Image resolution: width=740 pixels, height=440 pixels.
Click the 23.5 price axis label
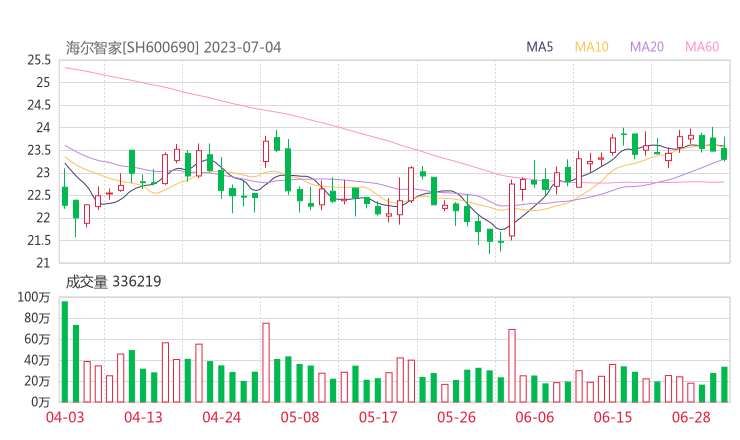[39, 150]
